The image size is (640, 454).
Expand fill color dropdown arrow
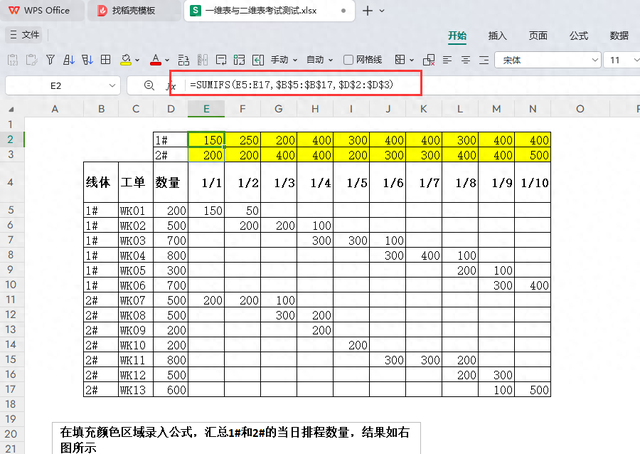137,60
